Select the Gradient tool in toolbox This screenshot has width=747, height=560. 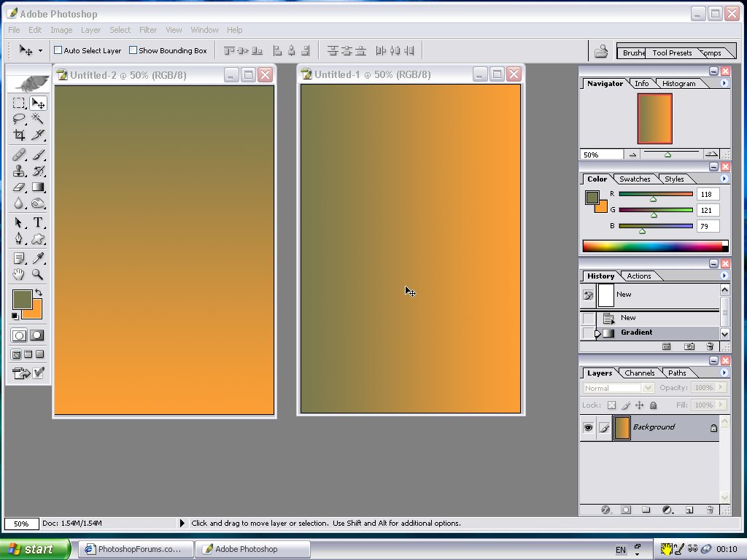point(38,187)
